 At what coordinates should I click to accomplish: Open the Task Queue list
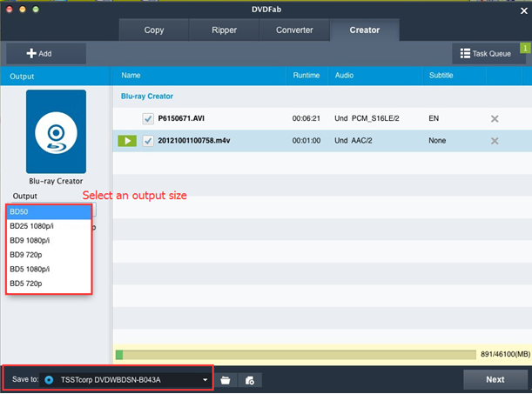click(485, 54)
